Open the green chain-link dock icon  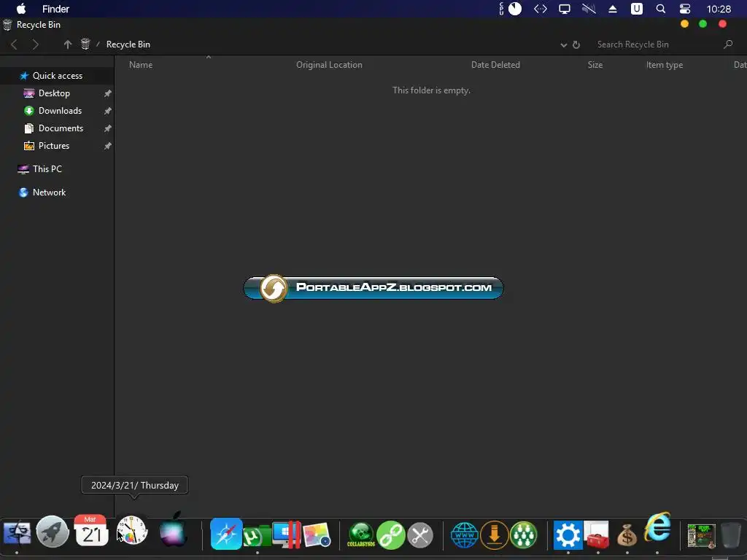click(x=391, y=534)
